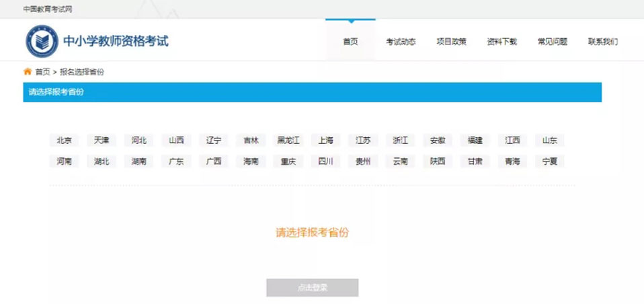This screenshot has height=304, width=644.
Task: Click the orange home icon in breadcrumb
Action: point(28,71)
